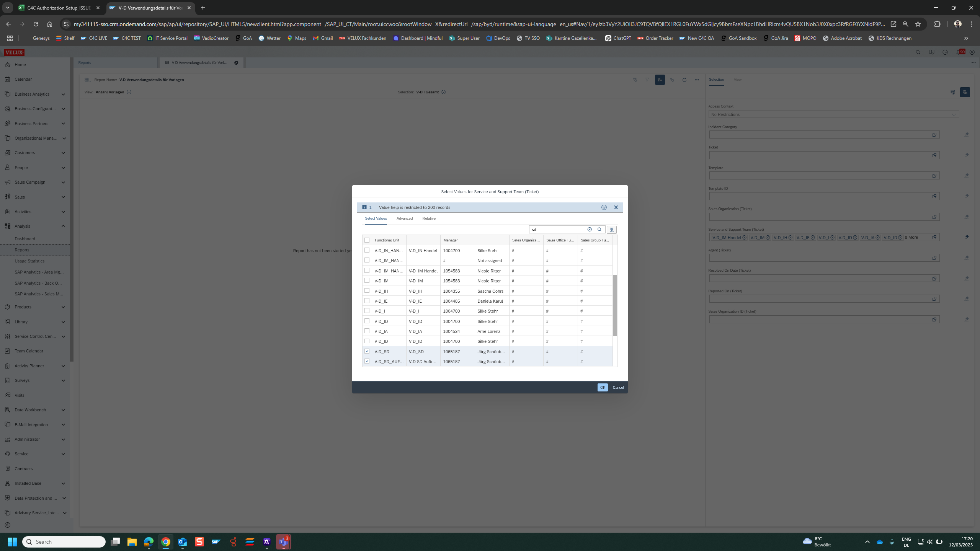The height and width of the screenshot is (551, 980).
Task: Open Outlook from the taskbar
Action: pos(183,542)
